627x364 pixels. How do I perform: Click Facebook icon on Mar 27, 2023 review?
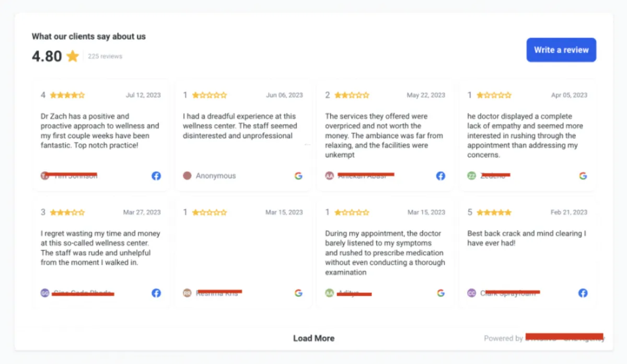(x=156, y=293)
